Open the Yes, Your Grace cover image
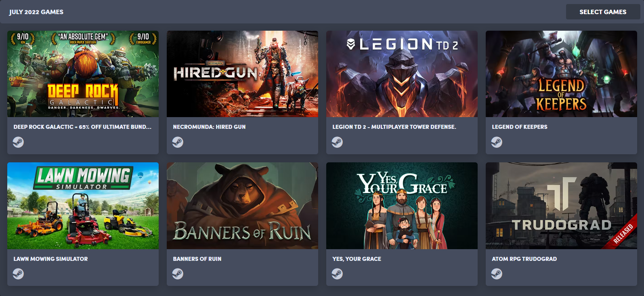This screenshot has width=644, height=296. coord(402,206)
